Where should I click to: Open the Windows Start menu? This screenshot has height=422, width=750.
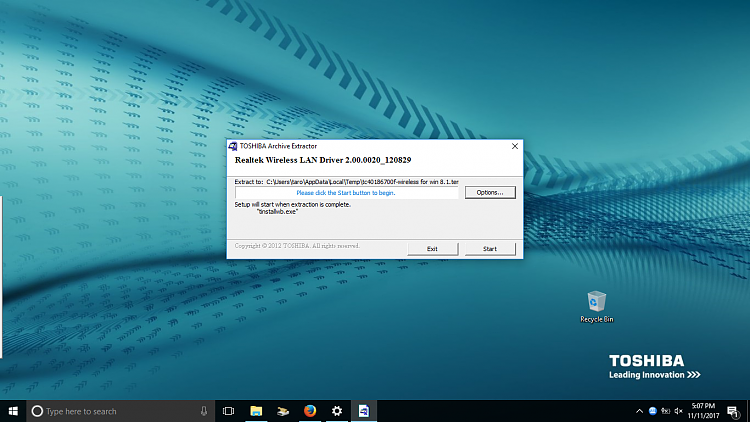pos(13,411)
